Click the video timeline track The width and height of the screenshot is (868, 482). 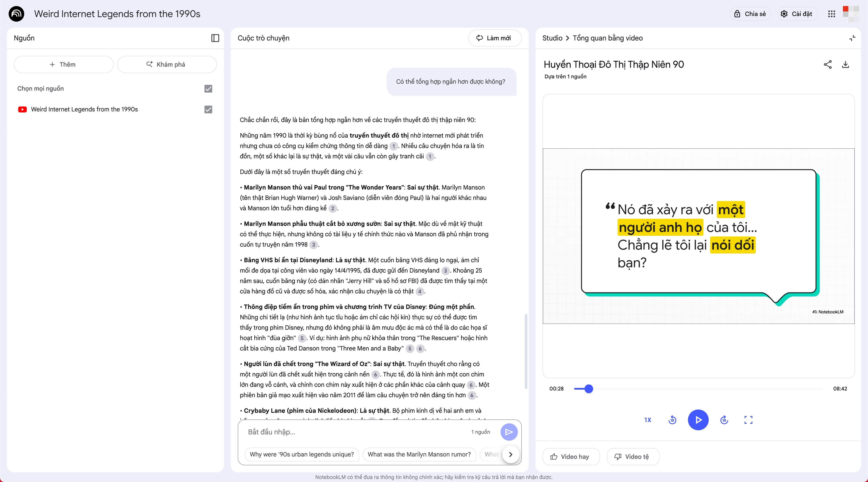click(x=698, y=389)
